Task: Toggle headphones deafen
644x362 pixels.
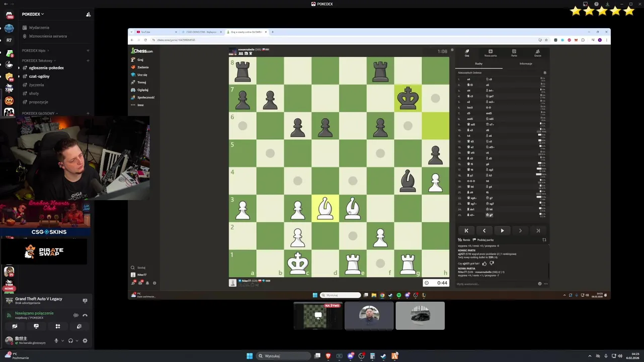Action: [x=70, y=340]
